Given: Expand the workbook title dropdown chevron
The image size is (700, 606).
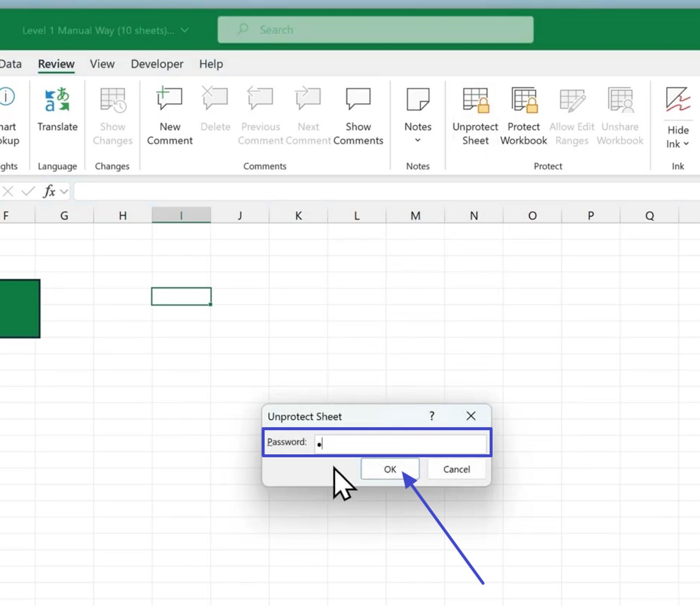Looking at the screenshot, I should 185,30.
